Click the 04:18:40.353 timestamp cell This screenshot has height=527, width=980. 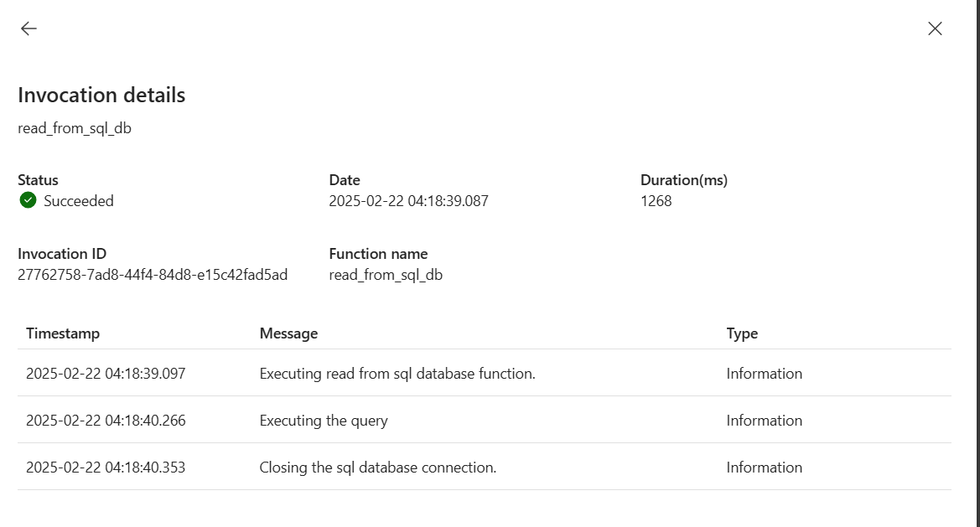[x=106, y=468]
